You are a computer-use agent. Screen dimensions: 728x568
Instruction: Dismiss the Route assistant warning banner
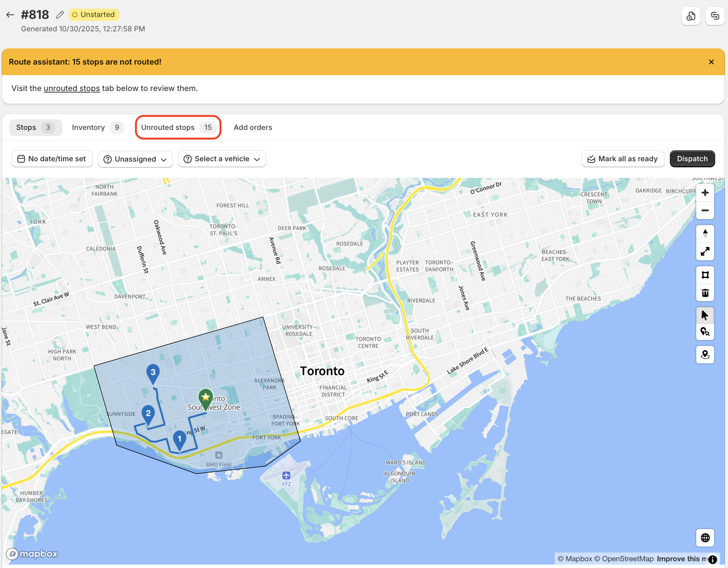(x=711, y=62)
